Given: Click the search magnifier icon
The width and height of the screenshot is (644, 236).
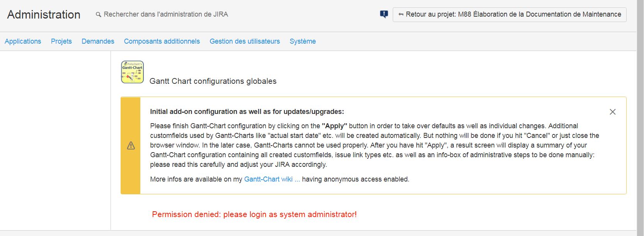Looking at the screenshot, I should pyautogui.click(x=99, y=14).
